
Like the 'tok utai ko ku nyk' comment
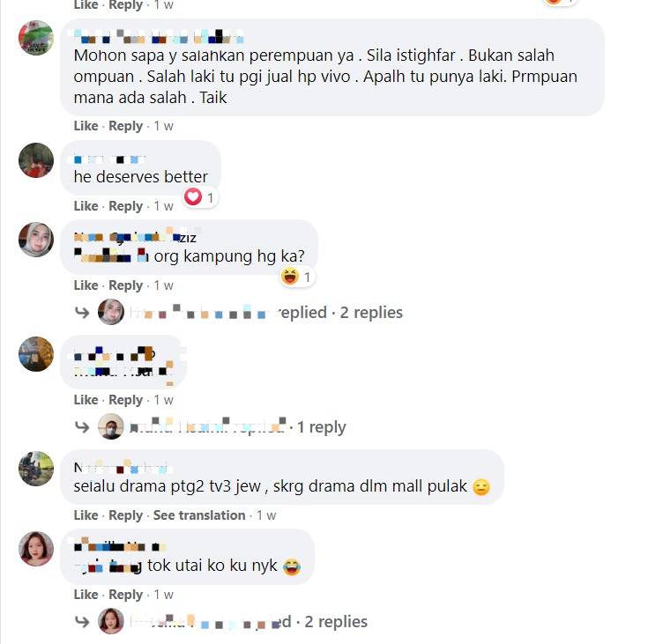[x=86, y=595]
